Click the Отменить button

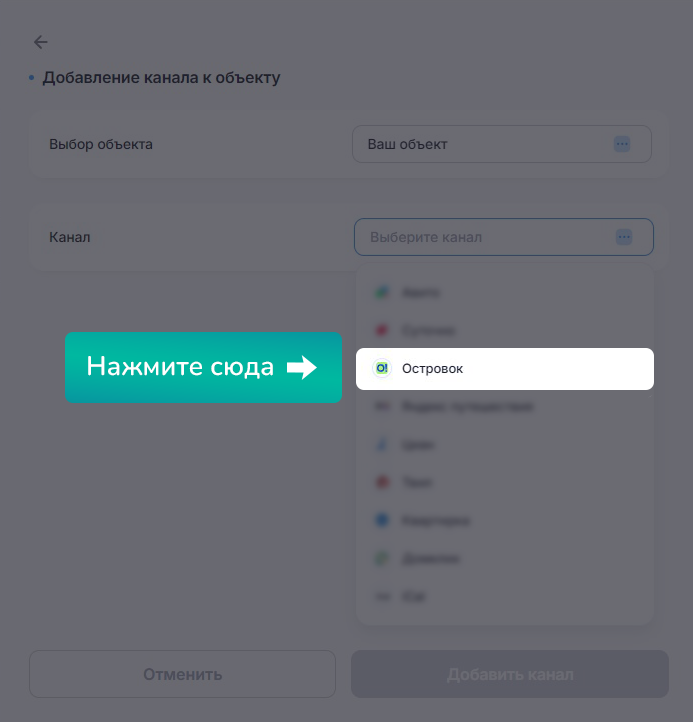pyautogui.click(x=182, y=674)
